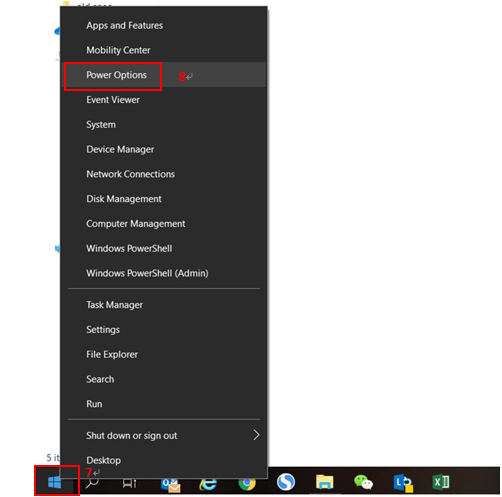Open Network Connections entry
This screenshot has height=497, width=502.
(x=164, y=174)
